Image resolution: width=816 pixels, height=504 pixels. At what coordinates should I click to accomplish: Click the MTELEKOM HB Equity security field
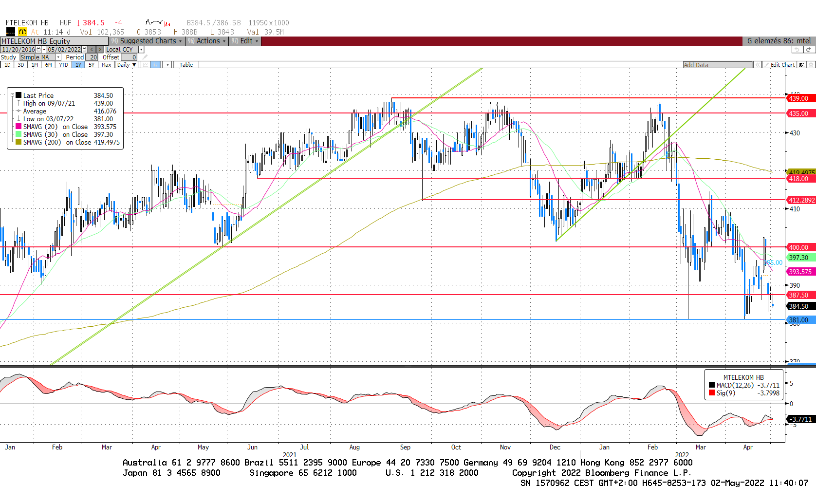54,41
